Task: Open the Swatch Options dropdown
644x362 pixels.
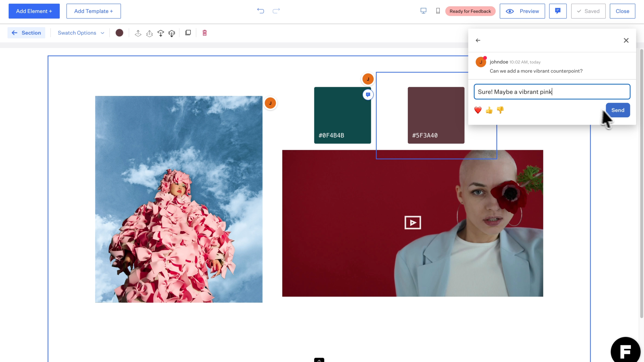Action: point(81,33)
